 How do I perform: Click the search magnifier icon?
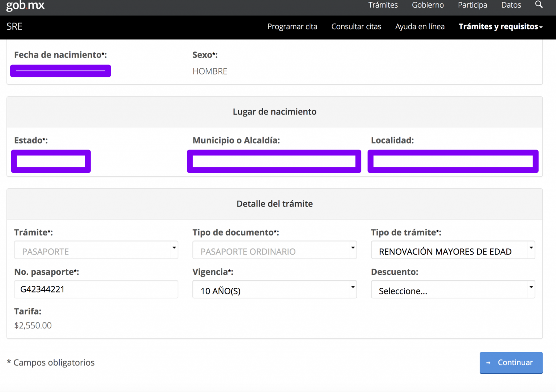(x=539, y=5)
